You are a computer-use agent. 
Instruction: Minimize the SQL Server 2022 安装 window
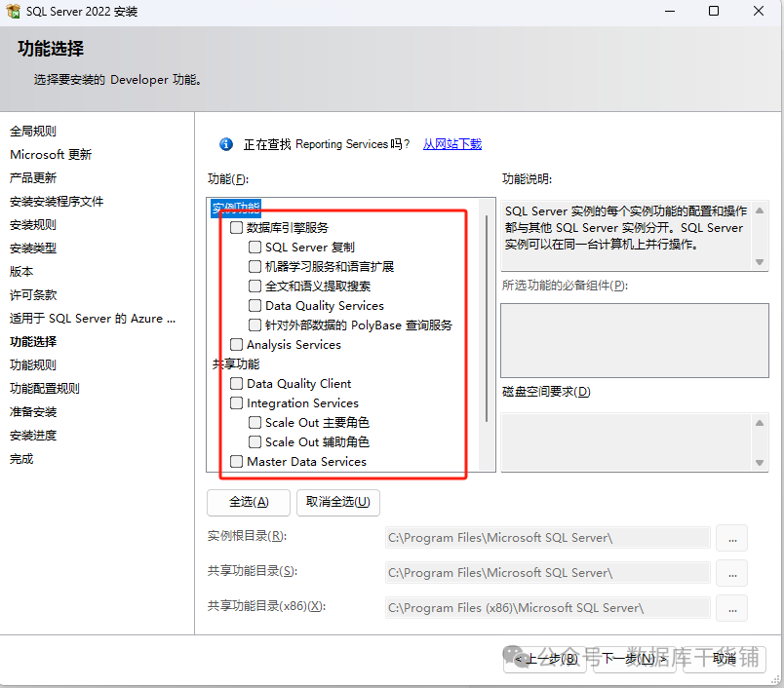point(670,11)
